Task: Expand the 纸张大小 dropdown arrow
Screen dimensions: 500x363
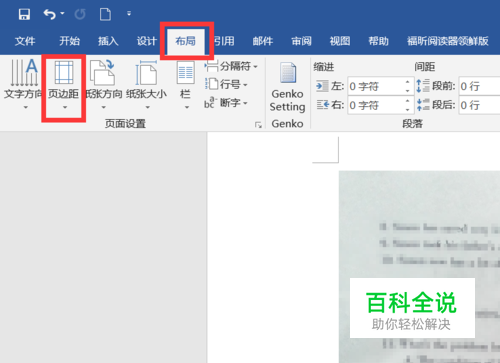Action: 148,107
